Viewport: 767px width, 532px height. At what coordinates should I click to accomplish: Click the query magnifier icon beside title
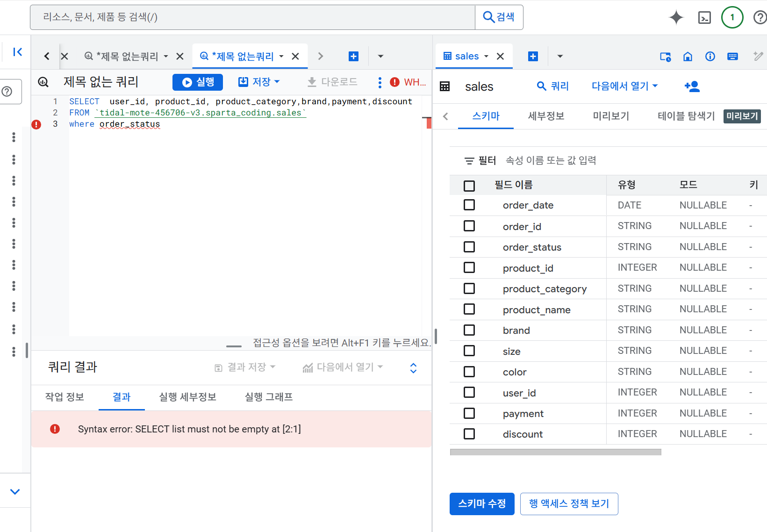[x=43, y=82]
